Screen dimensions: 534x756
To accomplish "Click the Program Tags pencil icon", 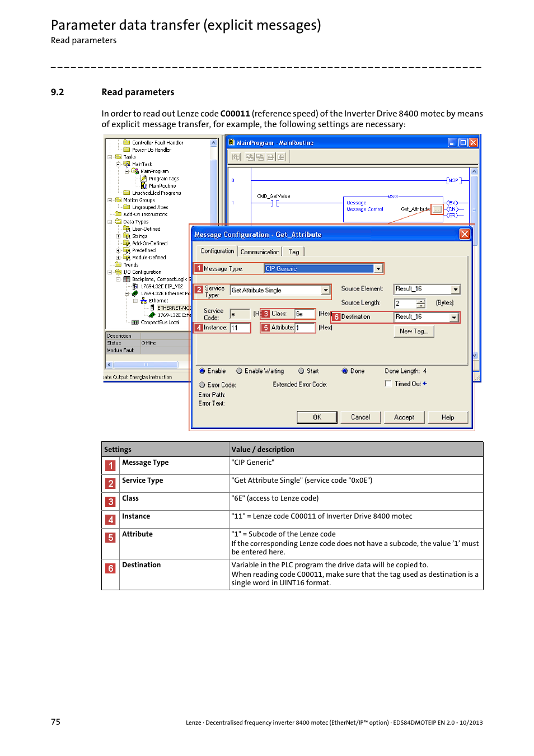I will pyautogui.click(x=144, y=179).
